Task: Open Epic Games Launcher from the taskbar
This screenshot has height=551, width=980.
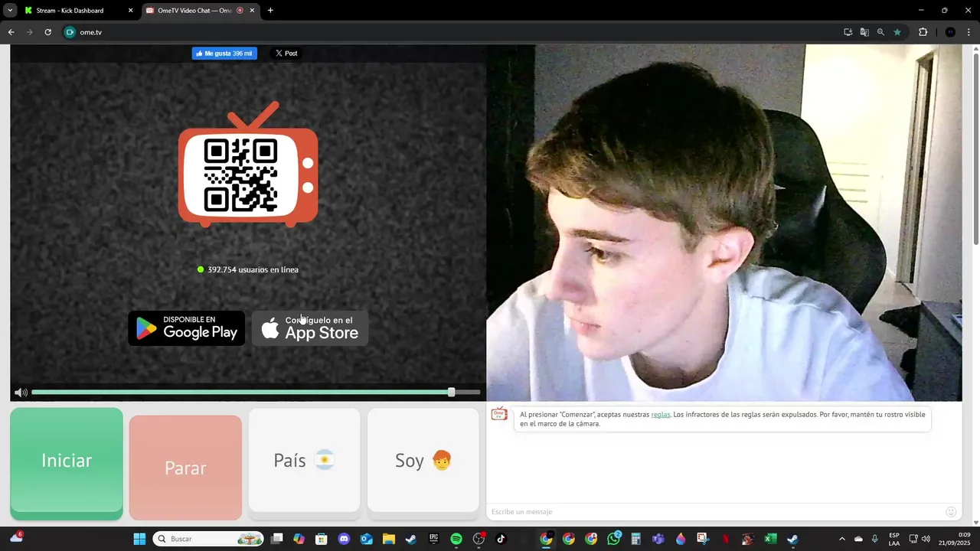Action: 433,539
